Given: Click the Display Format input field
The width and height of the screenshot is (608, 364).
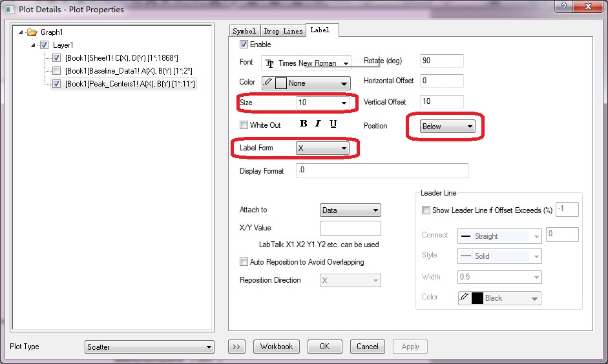Looking at the screenshot, I should coord(381,171).
